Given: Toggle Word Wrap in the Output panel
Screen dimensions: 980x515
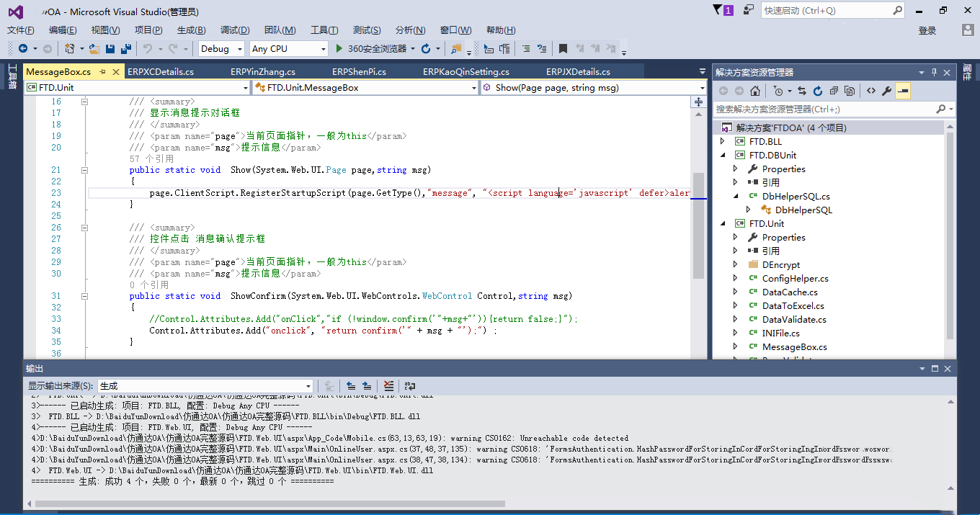Looking at the screenshot, I should pyautogui.click(x=410, y=386).
